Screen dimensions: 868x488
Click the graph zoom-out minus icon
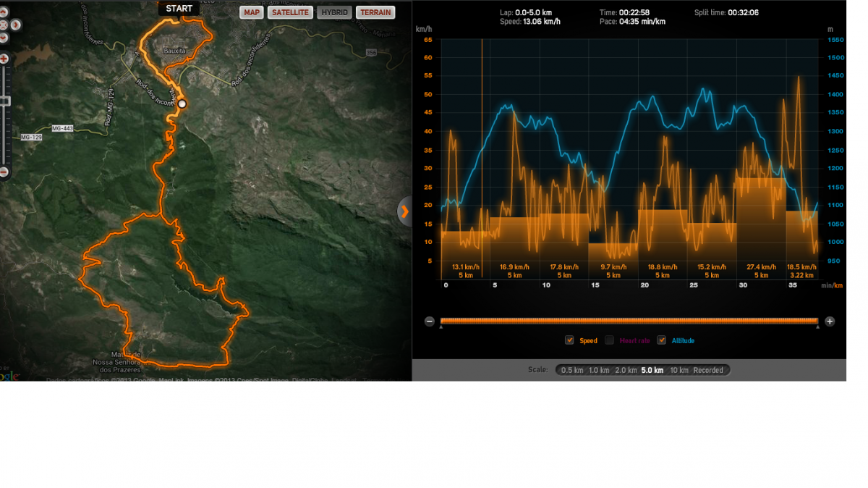[430, 321]
